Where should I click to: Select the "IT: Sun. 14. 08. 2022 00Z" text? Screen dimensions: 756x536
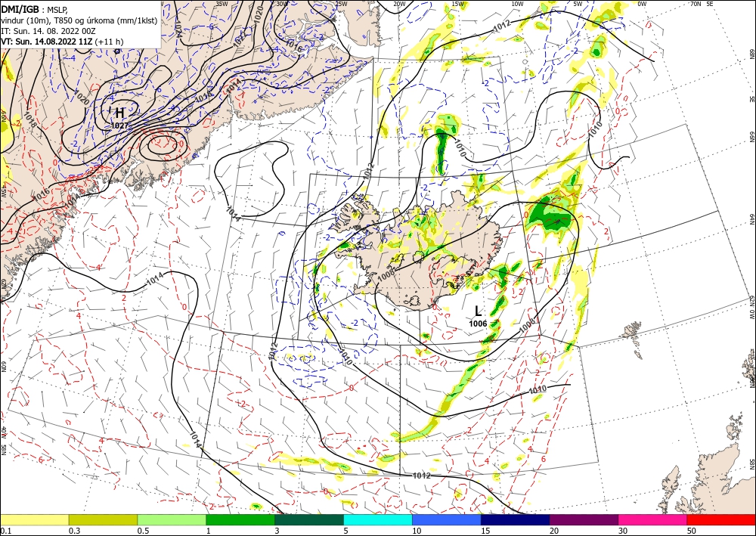[x=48, y=31]
